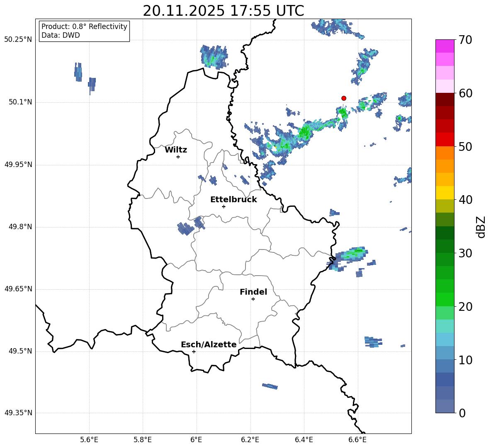Click the "Esch/Alzette" city label

[x=209, y=344]
